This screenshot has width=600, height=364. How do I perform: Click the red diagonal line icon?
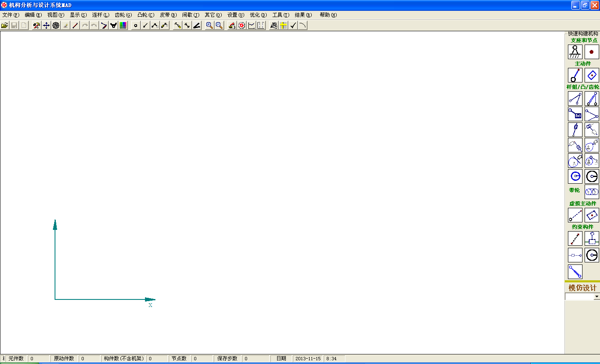[75, 25]
